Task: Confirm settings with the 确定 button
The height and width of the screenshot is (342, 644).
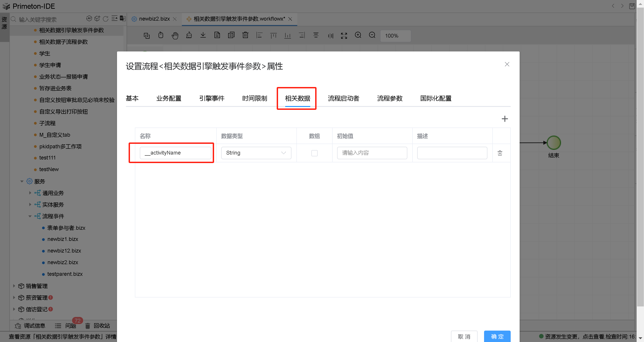Action: point(497,336)
